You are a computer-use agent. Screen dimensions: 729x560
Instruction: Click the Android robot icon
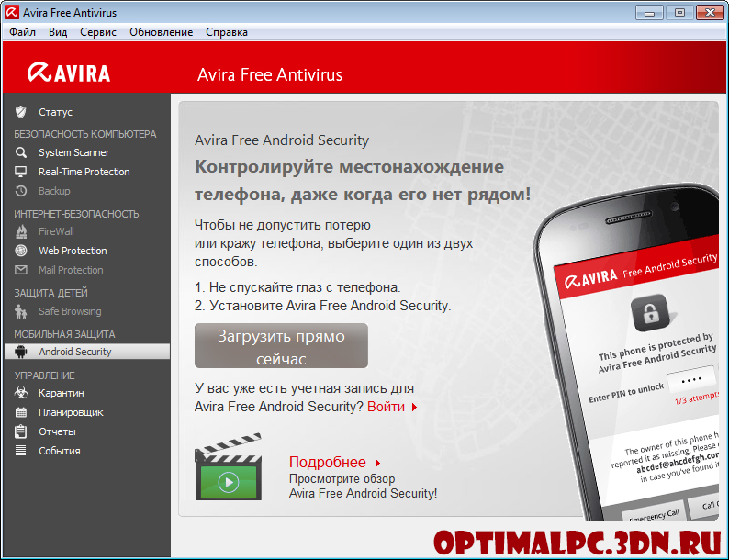pos(20,352)
